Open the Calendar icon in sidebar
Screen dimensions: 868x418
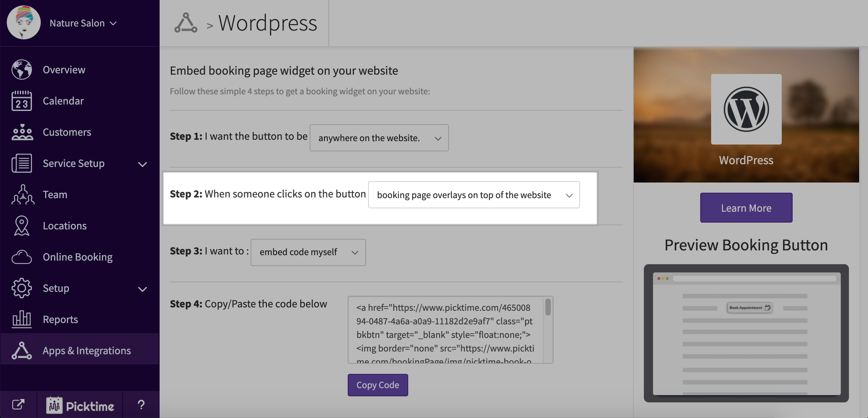pos(22,101)
